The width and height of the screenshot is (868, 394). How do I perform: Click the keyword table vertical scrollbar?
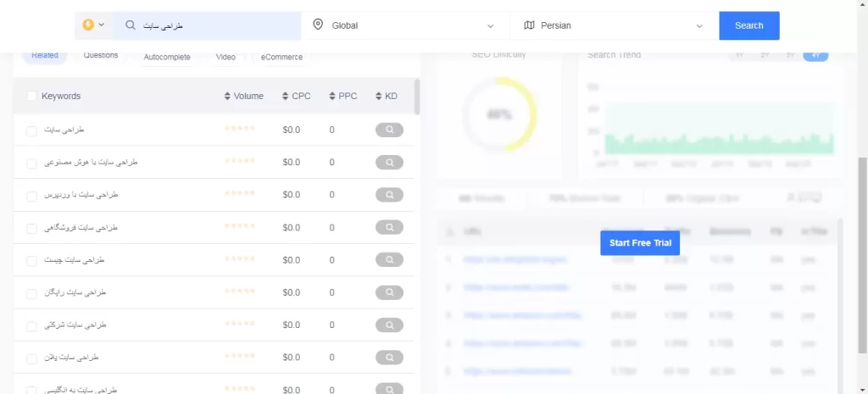click(416, 97)
